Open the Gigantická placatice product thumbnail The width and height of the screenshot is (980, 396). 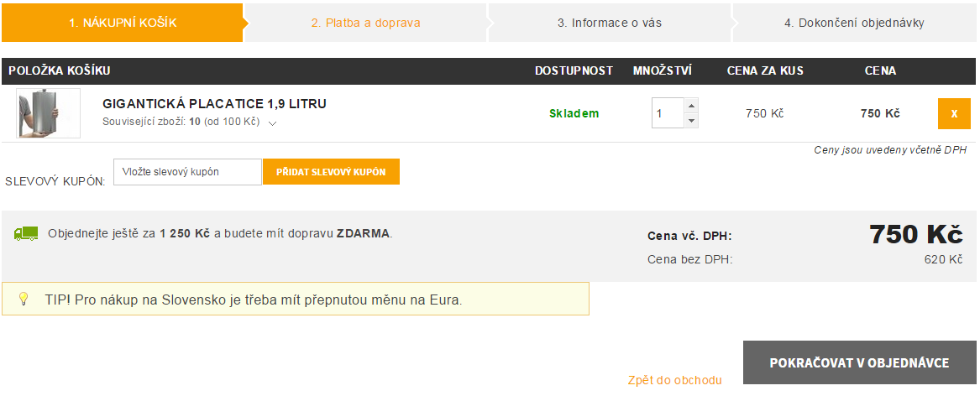(x=48, y=113)
